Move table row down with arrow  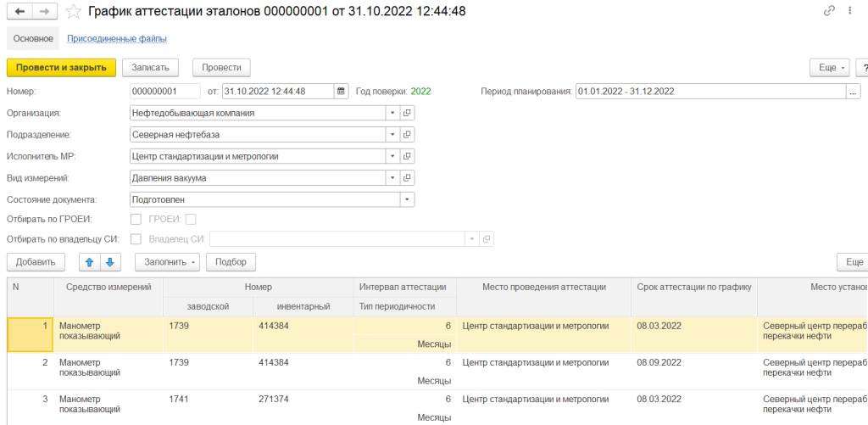110,262
